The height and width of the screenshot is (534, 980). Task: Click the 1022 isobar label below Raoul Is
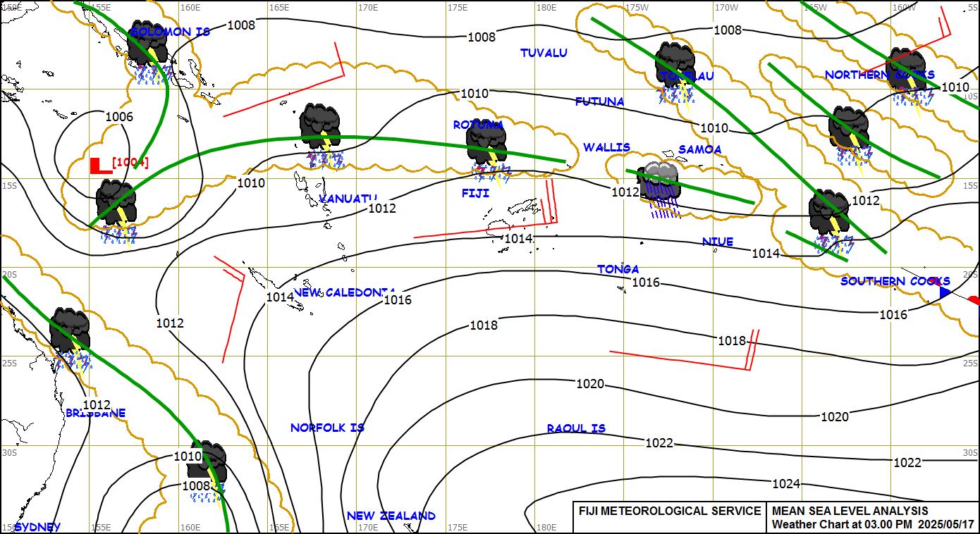coord(659,443)
